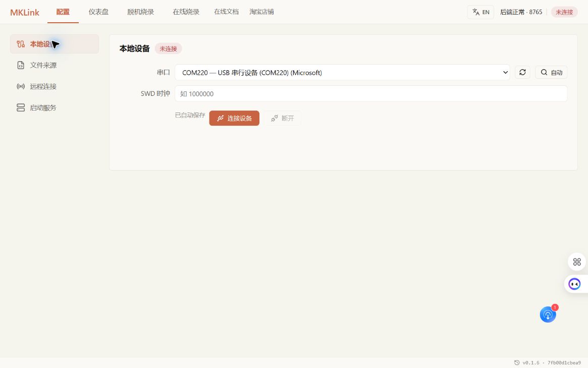The image size is (588, 368).
Task: Go to the 在线烧录 tab
Action: point(186,12)
